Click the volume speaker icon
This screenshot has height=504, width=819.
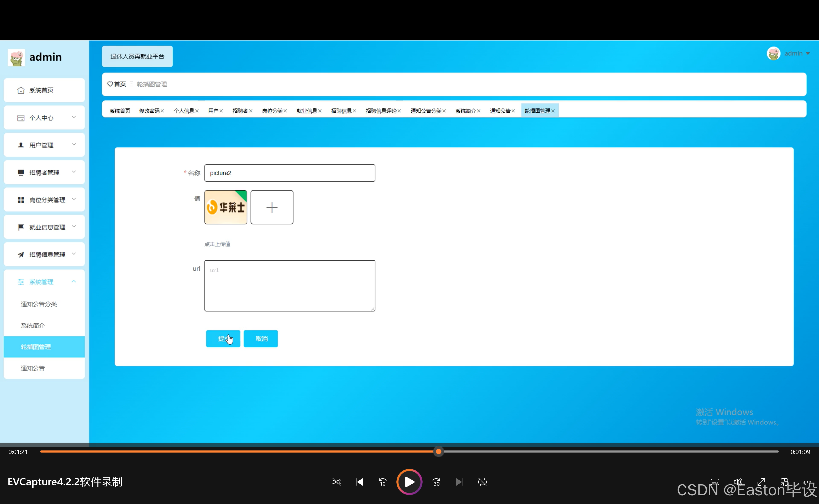point(738,482)
